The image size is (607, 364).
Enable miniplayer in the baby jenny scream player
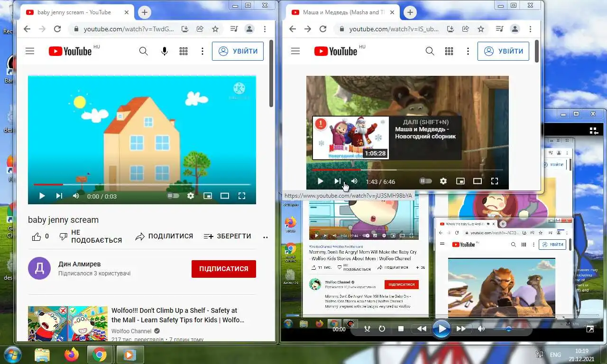click(207, 196)
